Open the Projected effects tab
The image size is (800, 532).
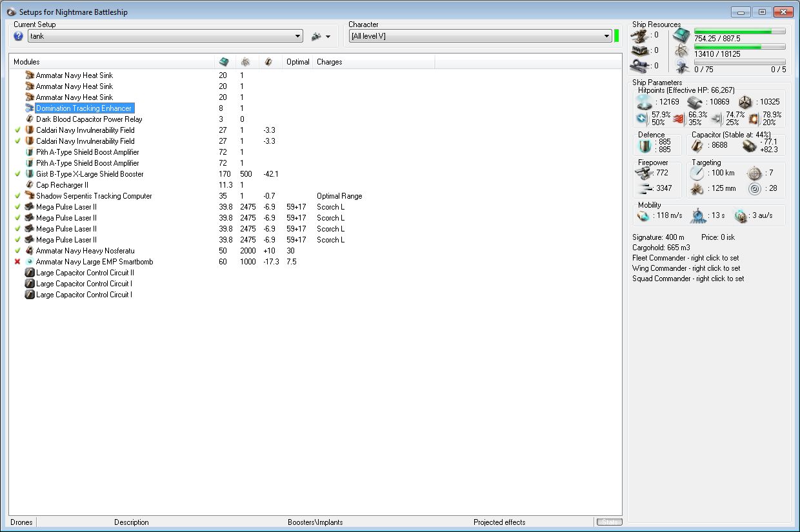tap(499, 522)
